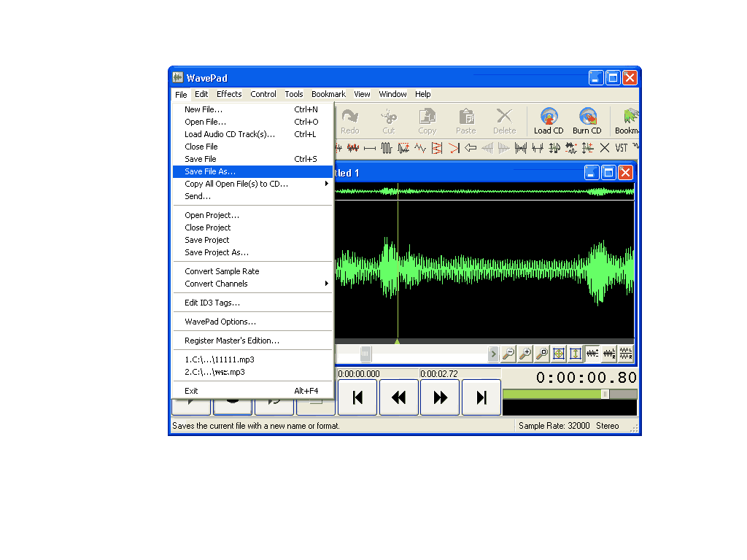Click the zoom to selection magnifier icon

[542, 354]
